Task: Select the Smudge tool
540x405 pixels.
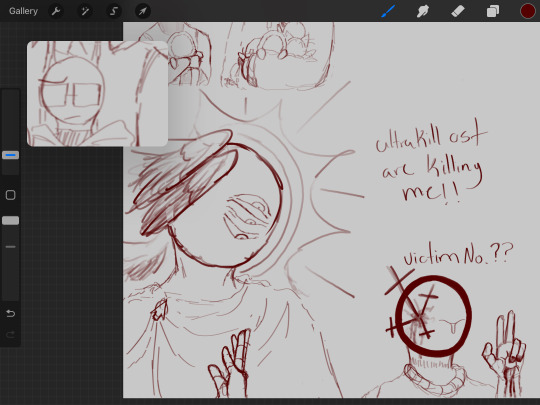Action: (423, 11)
